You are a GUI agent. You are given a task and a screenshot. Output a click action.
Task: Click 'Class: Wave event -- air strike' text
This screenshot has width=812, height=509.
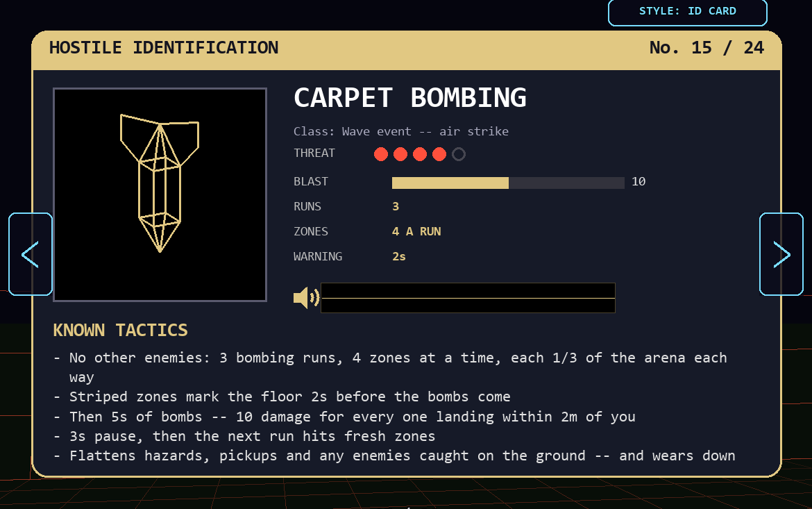[401, 131]
